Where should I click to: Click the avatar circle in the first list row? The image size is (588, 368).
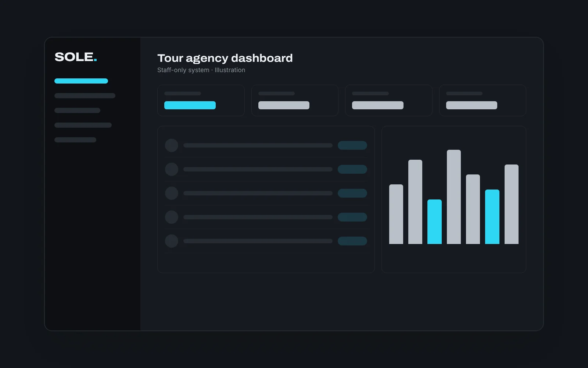[172, 145]
